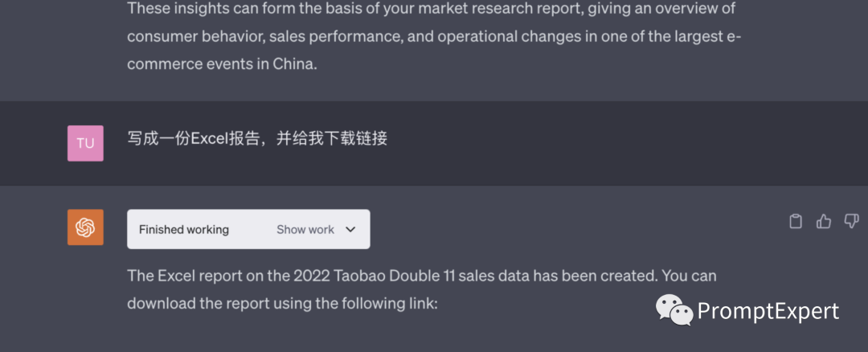Click the pink TU user avatar
Screen dimensions: 868x352
85,143
